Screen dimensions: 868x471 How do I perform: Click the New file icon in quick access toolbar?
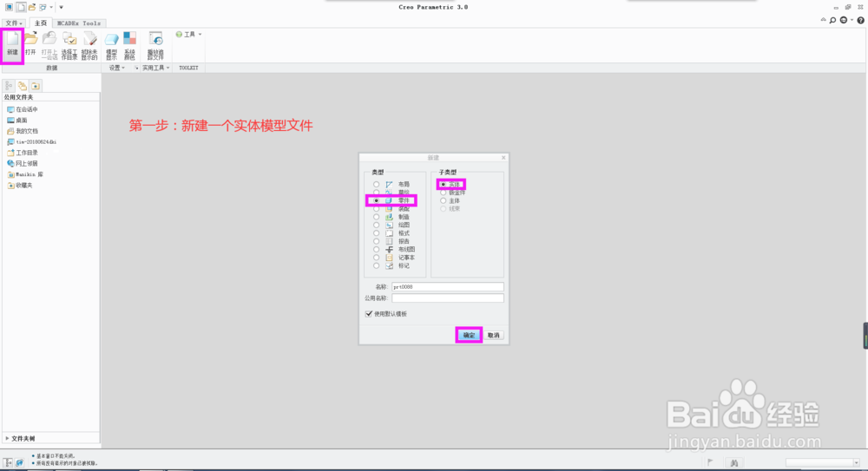pyautogui.click(x=21, y=7)
